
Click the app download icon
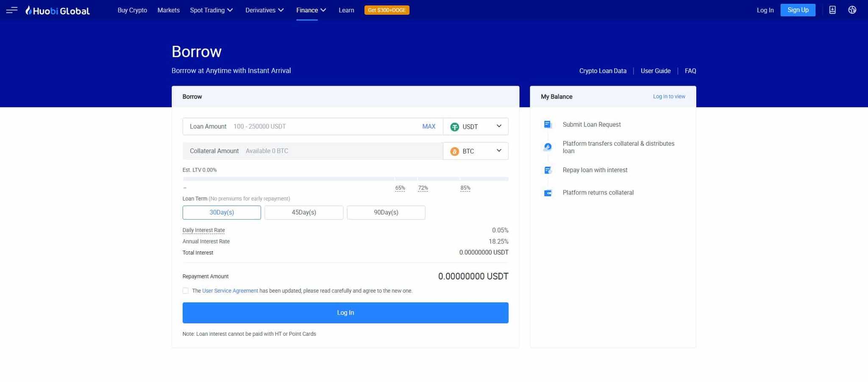tap(832, 10)
